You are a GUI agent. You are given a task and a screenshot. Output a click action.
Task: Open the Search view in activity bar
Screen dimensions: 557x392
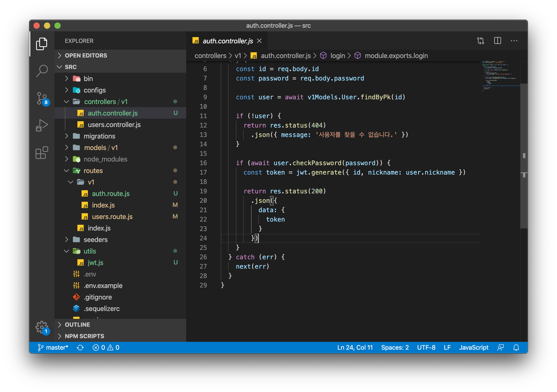click(42, 71)
